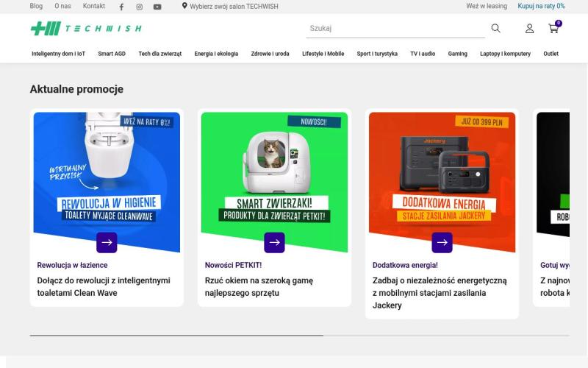The height and width of the screenshot is (368, 588).
Task: Choose your Techwish salon location
Action: point(229,6)
